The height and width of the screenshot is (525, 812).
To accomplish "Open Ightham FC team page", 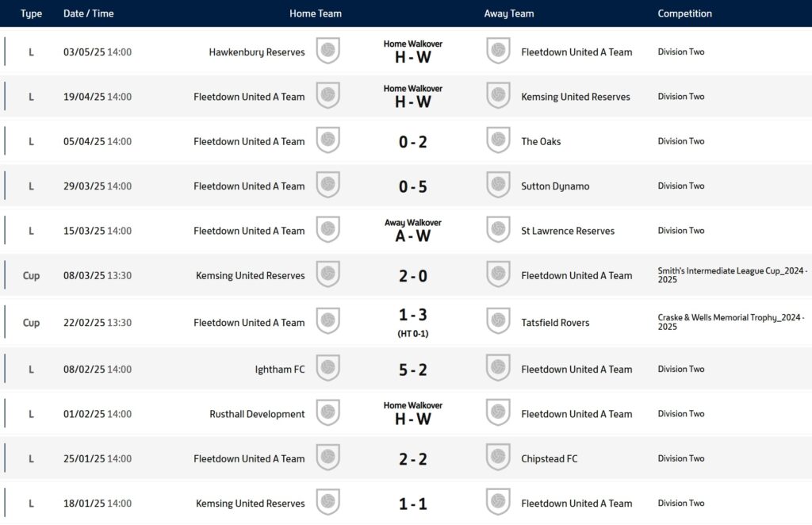I will (x=280, y=370).
